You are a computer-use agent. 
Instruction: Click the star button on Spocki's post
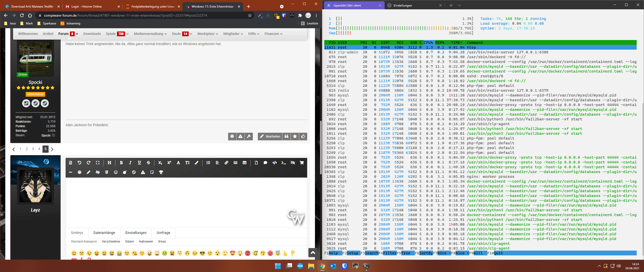[x=295, y=136]
